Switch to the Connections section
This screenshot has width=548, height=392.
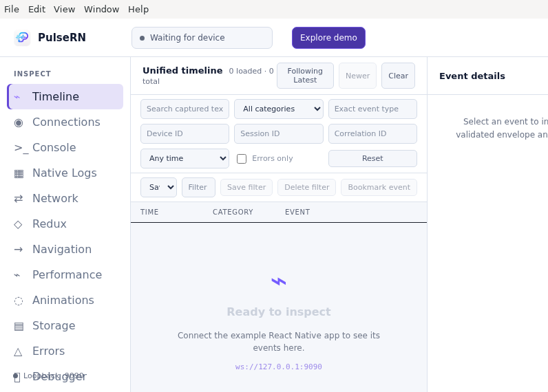tap(65, 122)
